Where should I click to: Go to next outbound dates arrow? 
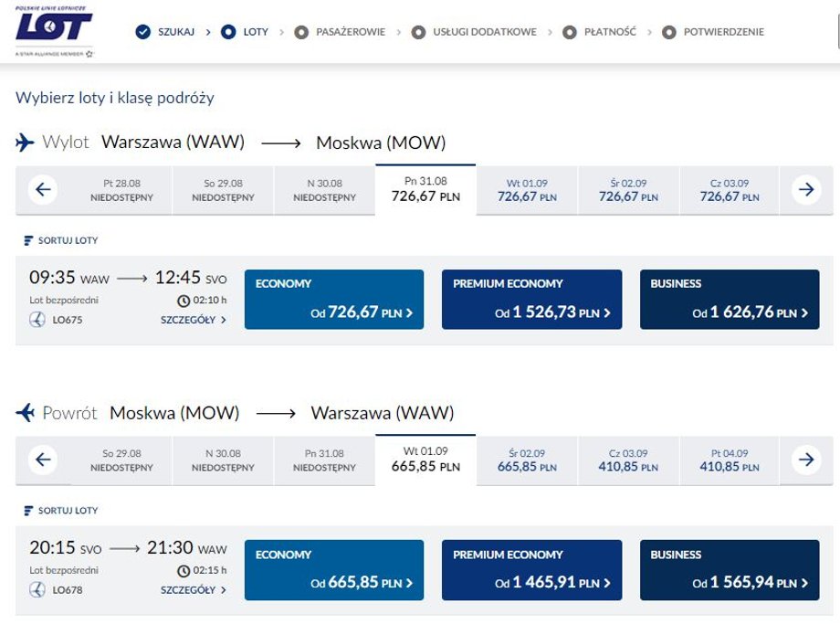pyautogui.click(x=805, y=190)
